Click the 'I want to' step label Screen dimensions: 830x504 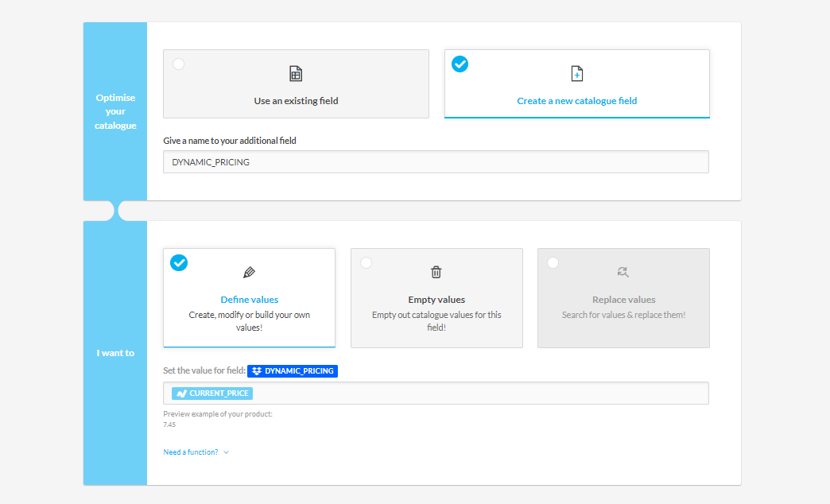point(115,353)
